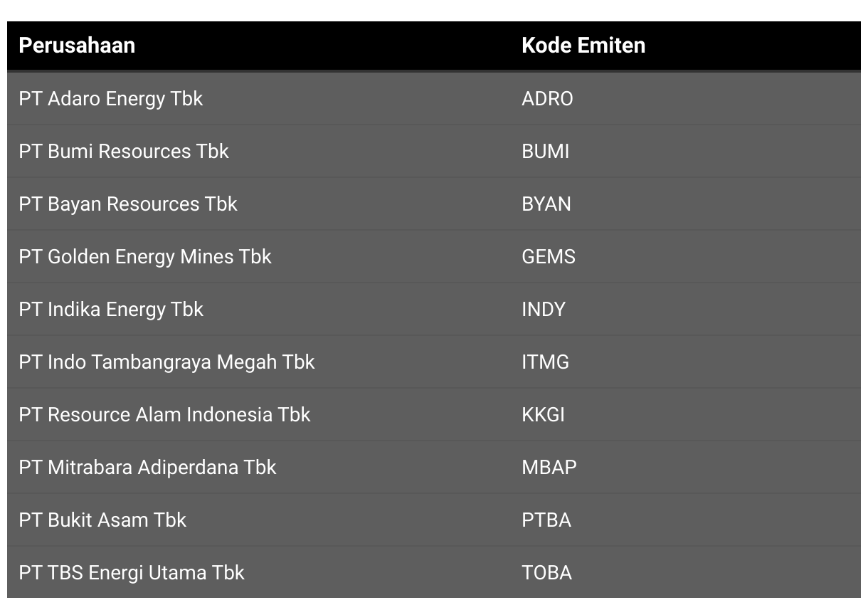The height and width of the screenshot is (605, 868).
Task: Click PT Golden Energy Mines Tbk
Action: (145, 257)
